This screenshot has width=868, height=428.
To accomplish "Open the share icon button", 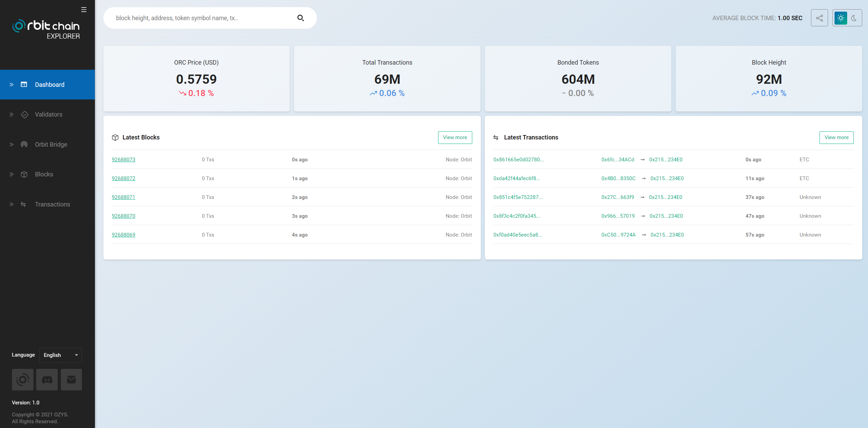I will [819, 18].
